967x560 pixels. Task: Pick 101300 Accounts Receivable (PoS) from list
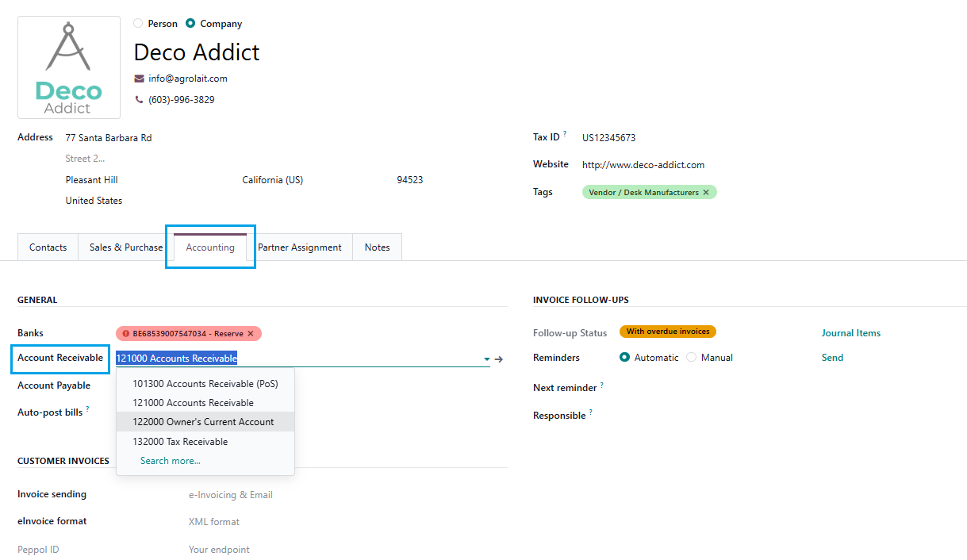(x=205, y=383)
